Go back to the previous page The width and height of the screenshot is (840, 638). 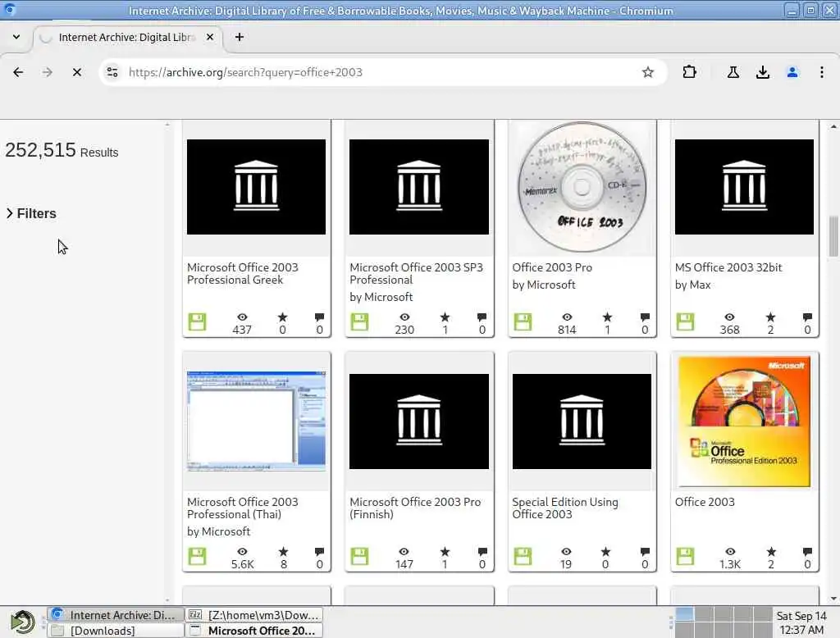point(18,72)
